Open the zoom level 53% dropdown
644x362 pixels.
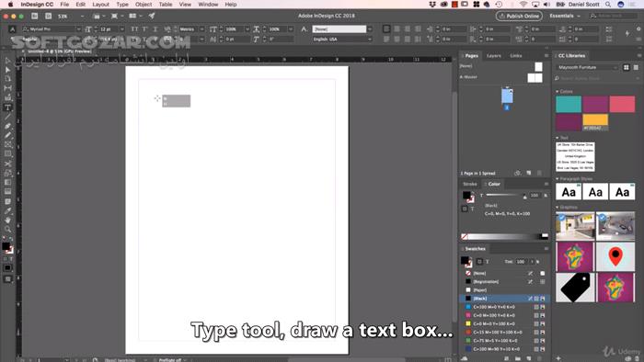point(83,16)
